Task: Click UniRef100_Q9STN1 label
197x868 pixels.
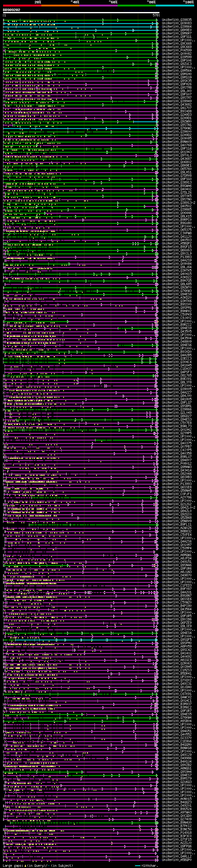Action: [x=177, y=125]
